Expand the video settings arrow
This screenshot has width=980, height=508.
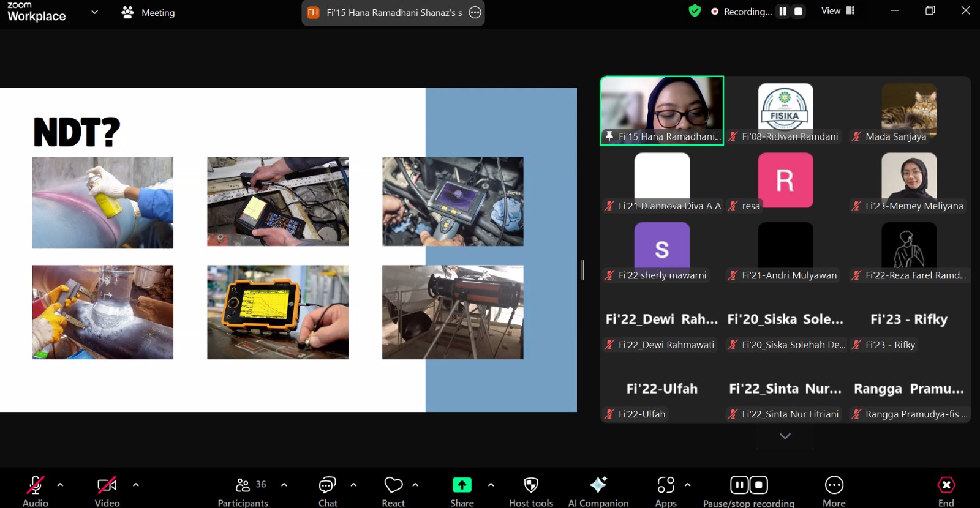tap(135, 485)
